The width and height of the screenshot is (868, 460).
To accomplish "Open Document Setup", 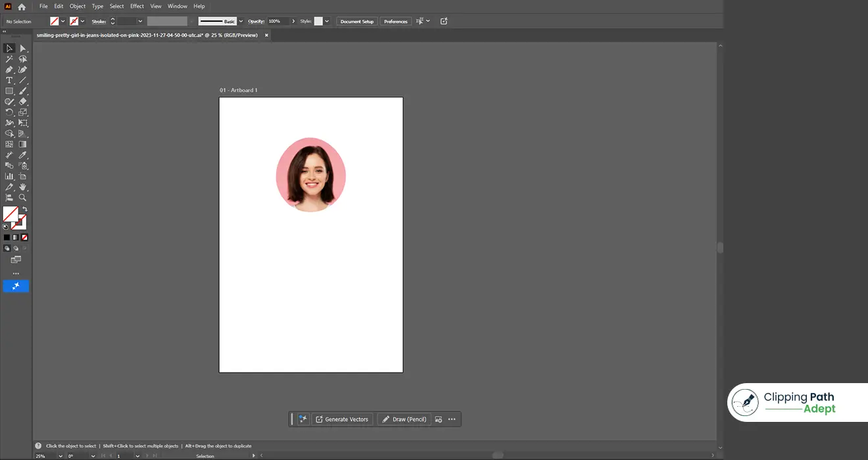I will coord(356,21).
